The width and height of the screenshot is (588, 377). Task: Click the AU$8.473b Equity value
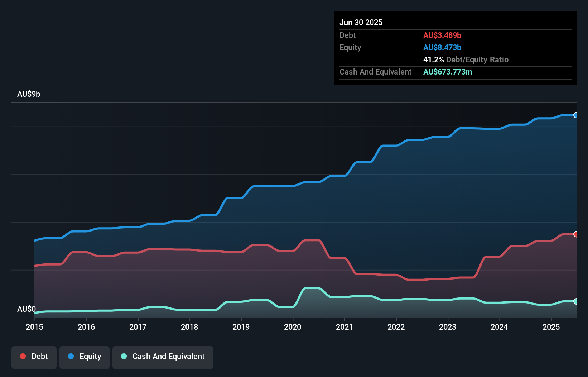[x=442, y=47]
